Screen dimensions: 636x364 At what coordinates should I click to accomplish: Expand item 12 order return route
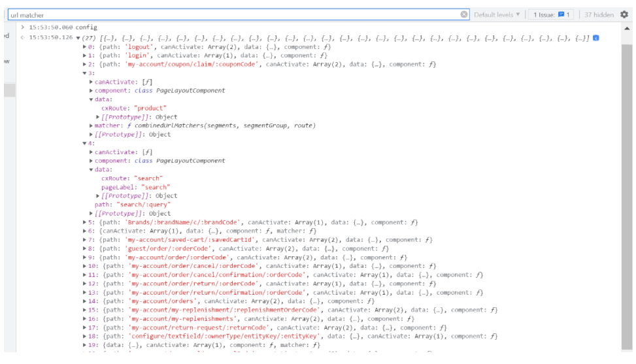coord(84,284)
